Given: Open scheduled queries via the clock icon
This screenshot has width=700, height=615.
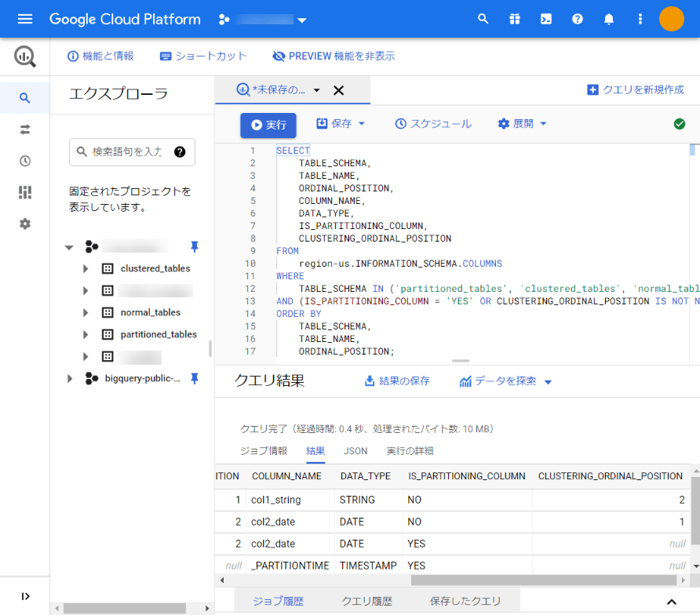Looking at the screenshot, I should (24, 160).
